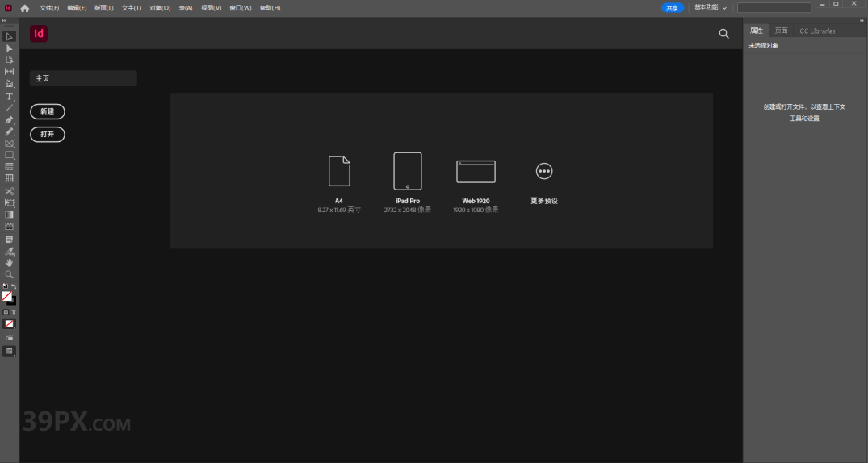
Task: Open the 对象(O) menu
Action: pyautogui.click(x=160, y=8)
